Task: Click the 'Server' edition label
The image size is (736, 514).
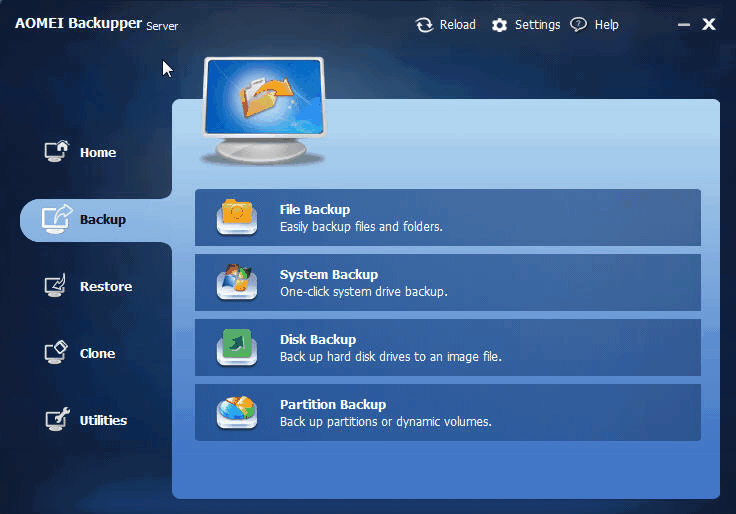Action: pos(162,26)
